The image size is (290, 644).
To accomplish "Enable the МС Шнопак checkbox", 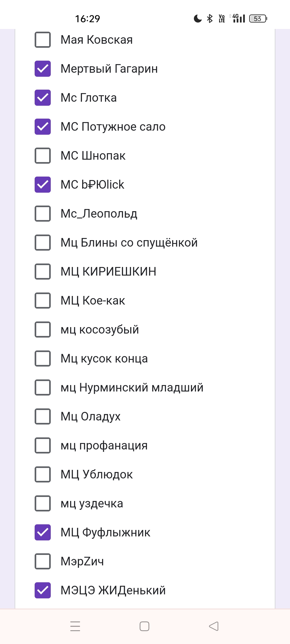I will click(43, 156).
